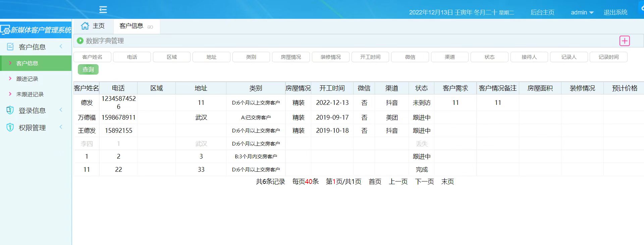Switch to the 主页 tab
This screenshot has height=245, width=644.
tap(93, 26)
